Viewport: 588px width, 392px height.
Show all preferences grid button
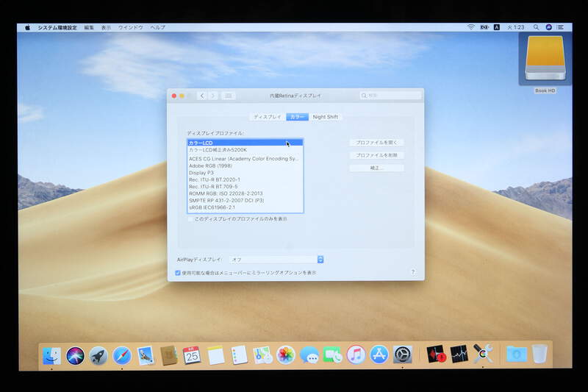(x=229, y=96)
